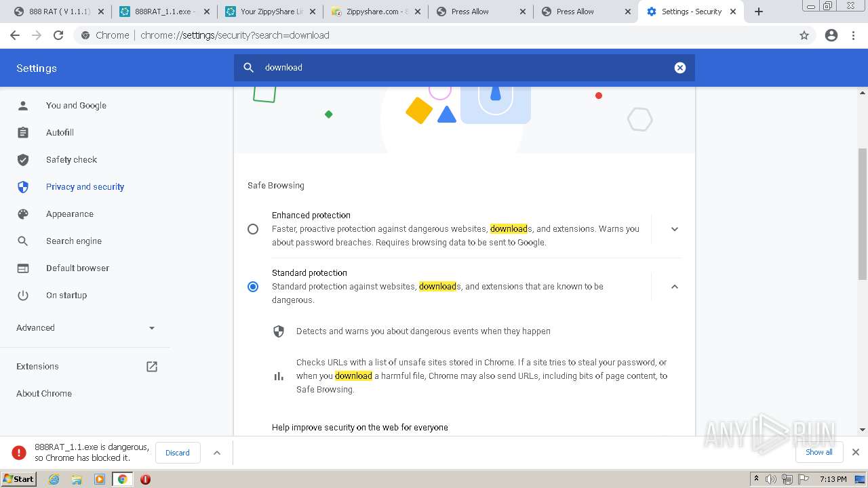Open the Windows Start menu
This screenshot has height=488, width=868.
tap(19, 479)
